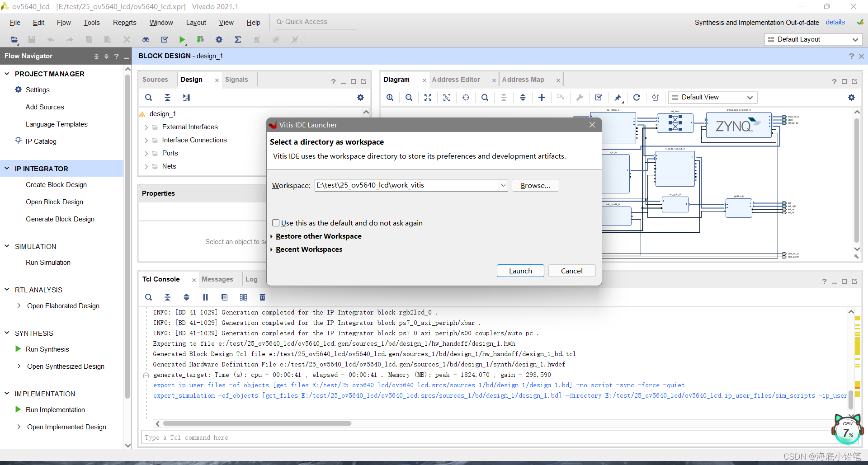Collapse the SYNTHESIS section

coord(7,333)
